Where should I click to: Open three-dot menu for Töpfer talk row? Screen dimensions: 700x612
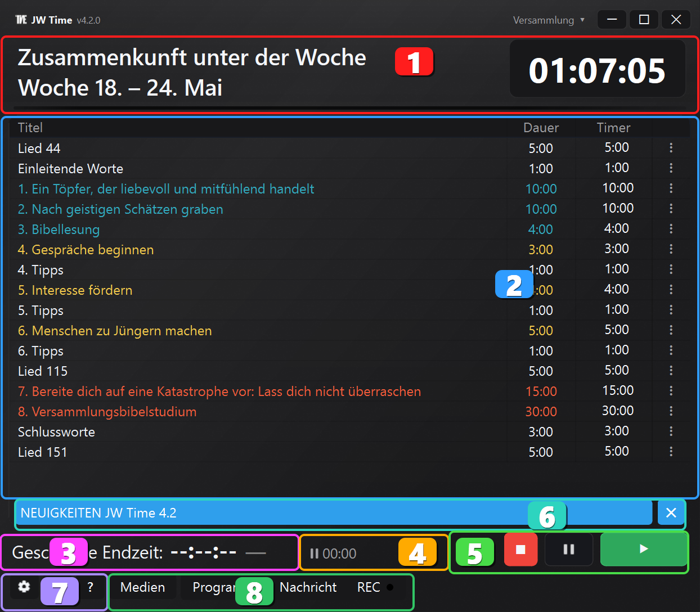click(671, 188)
